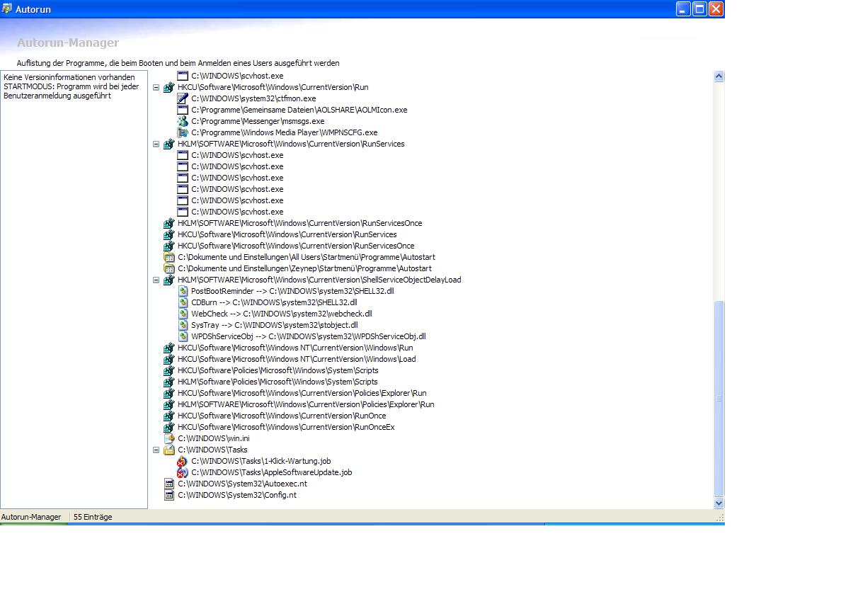Click the win.ini file icon
858x616 pixels.
tap(169, 438)
